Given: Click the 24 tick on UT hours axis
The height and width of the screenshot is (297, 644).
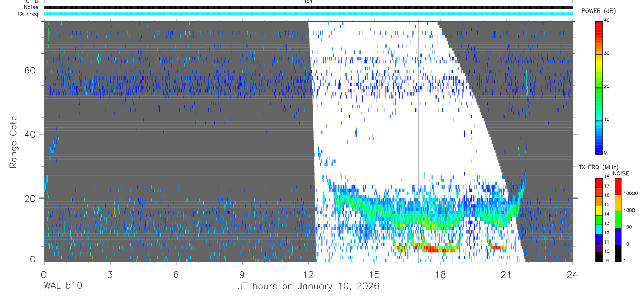Looking at the screenshot, I should (x=573, y=274).
